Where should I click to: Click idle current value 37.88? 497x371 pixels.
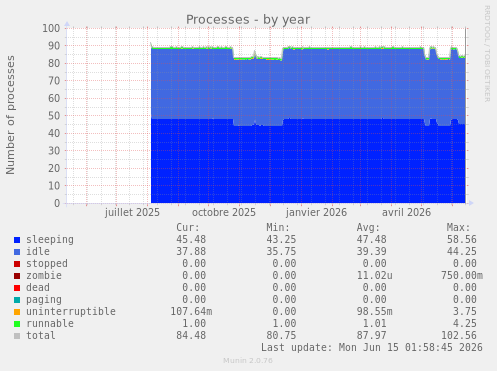(191, 251)
